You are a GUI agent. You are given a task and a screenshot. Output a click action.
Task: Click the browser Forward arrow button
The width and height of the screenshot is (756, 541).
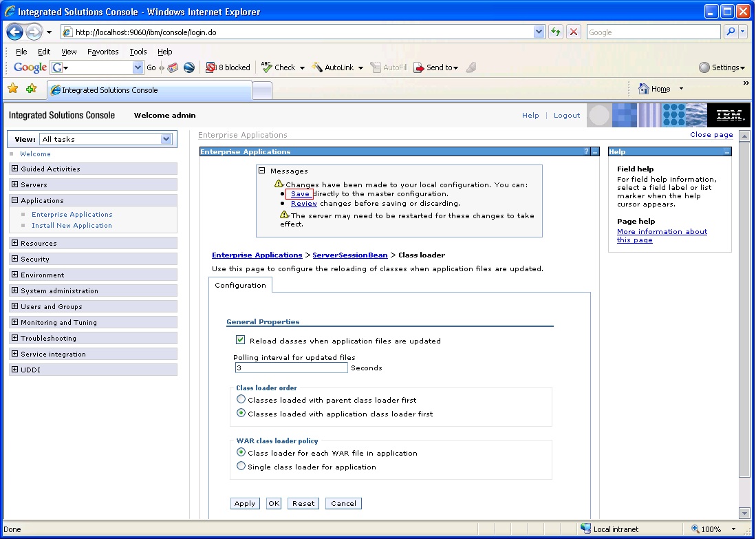34,32
